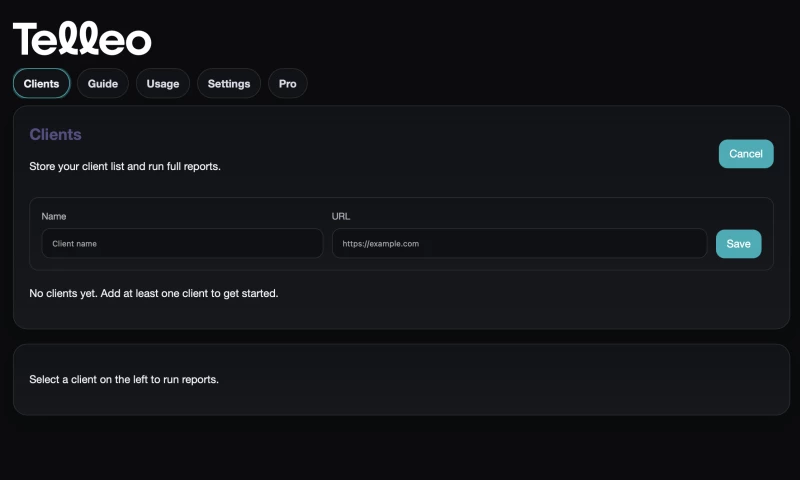This screenshot has height=480, width=800.
Task: Save the new client entry
Action: point(738,244)
